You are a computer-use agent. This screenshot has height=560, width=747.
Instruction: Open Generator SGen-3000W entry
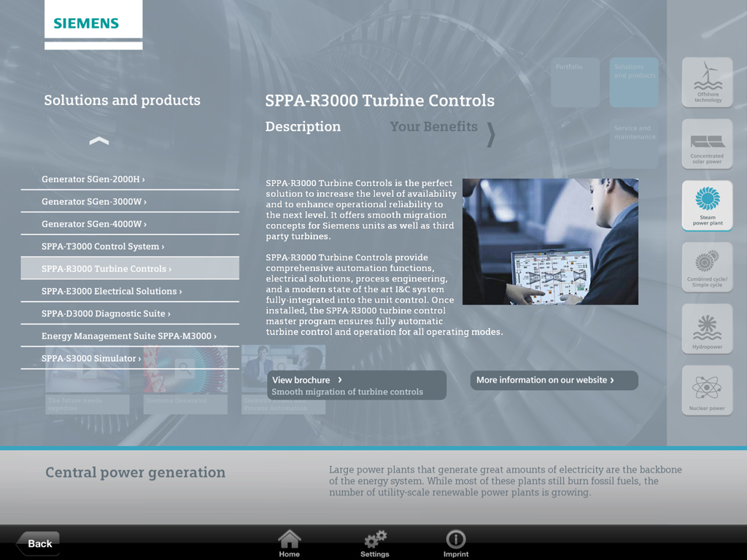tap(130, 201)
